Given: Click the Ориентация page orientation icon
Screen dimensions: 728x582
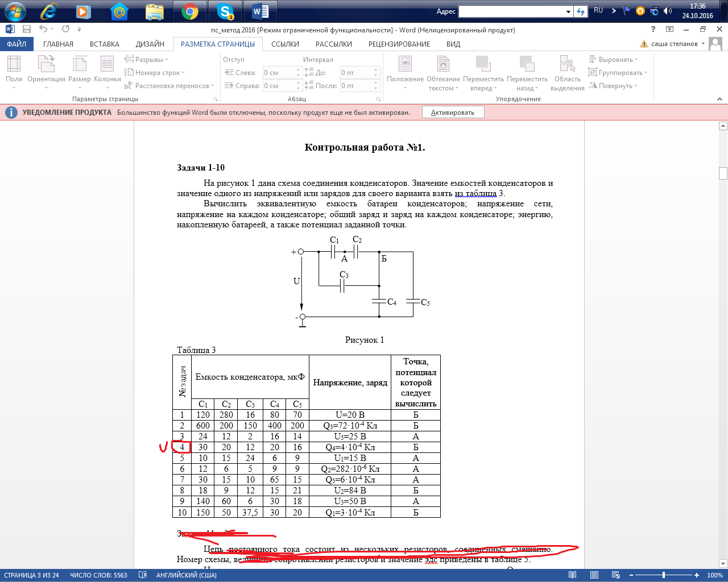Looking at the screenshot, I should tap(46, 65).
